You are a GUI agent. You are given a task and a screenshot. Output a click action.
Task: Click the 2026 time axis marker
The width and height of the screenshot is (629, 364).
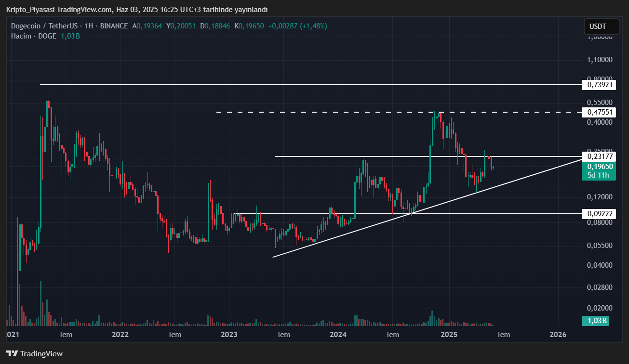tap(558, 334)
